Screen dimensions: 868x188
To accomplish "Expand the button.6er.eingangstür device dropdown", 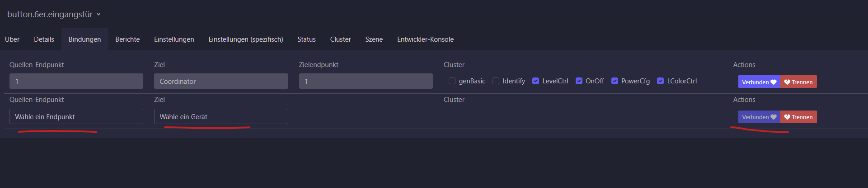I will (x=54, y=14).
